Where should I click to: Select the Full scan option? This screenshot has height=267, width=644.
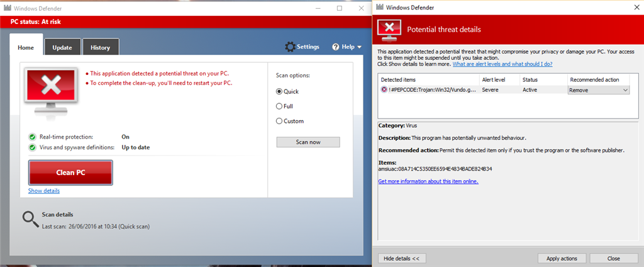click(x=279, y=106)
